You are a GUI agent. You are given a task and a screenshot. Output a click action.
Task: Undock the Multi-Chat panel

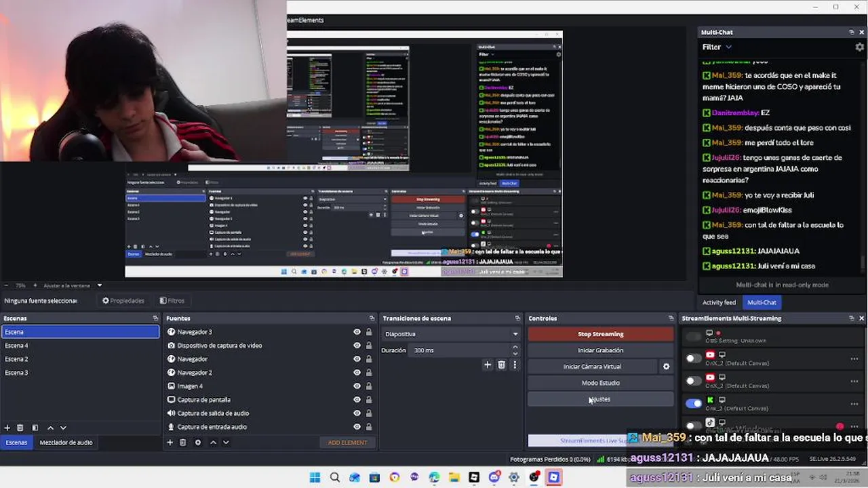(x=852, y=32)
